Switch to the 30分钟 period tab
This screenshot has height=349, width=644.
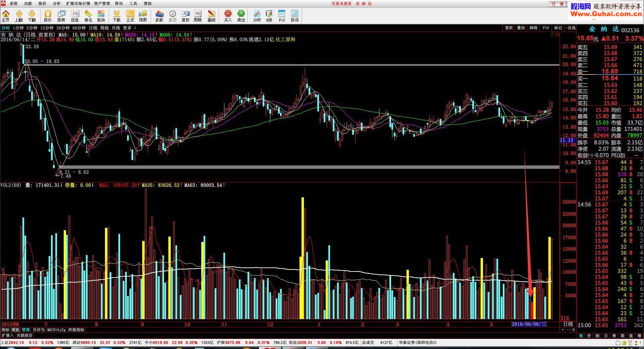point(63,28)
